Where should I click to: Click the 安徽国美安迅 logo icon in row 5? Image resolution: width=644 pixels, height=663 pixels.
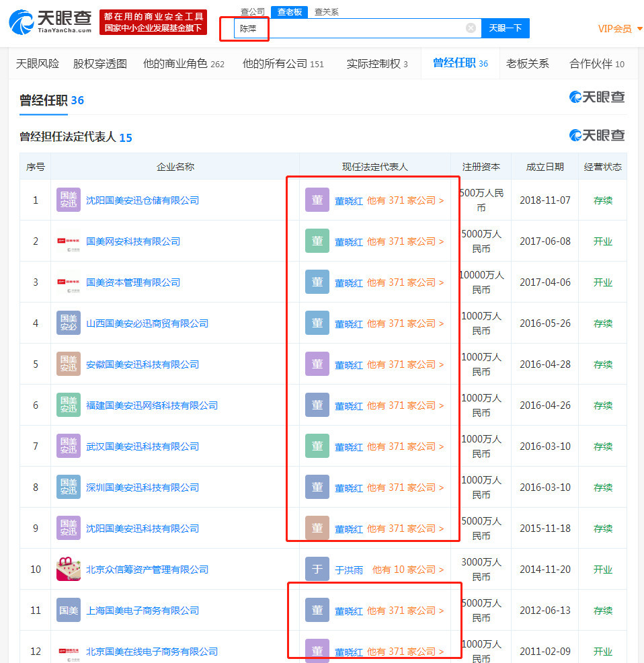[x=69, y=364]
